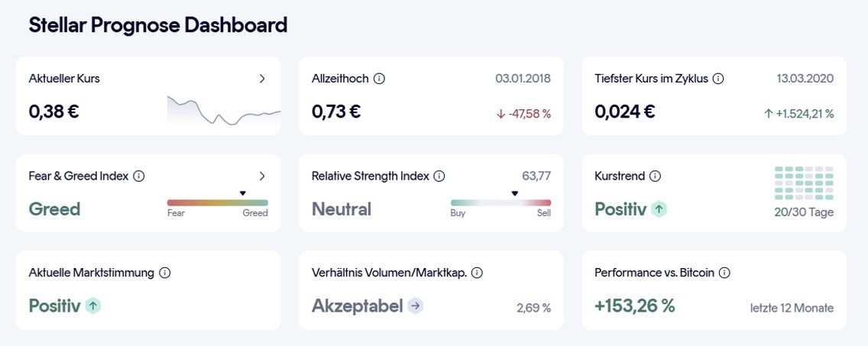868x346 pixels.
Task: Click the +153,26 % performance value
Action: click(x=635, y=306)
